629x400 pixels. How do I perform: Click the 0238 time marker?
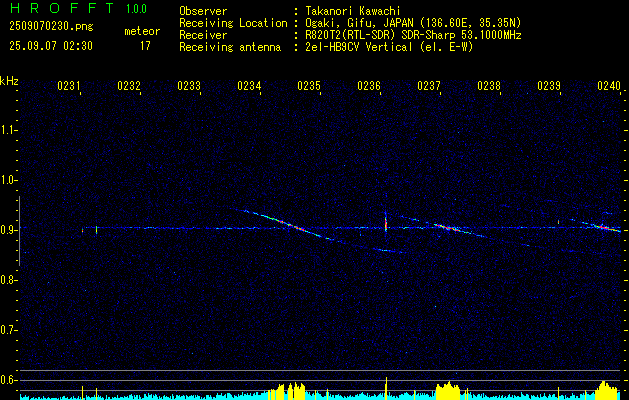[x=489, y=85]
